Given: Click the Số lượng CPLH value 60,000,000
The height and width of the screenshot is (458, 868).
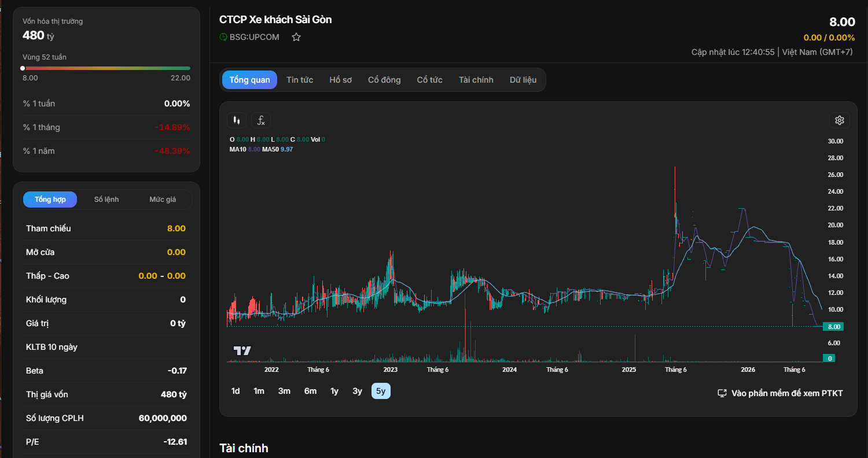Looking at the screenshot, I should (x=163, y=418).
